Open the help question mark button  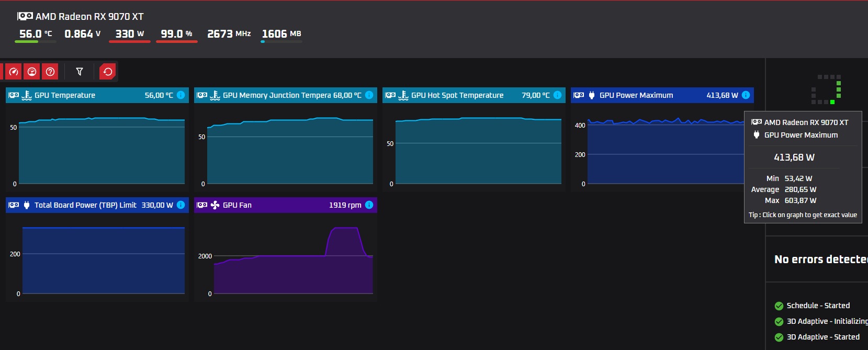pyautogui.click(x=50, y=72)
